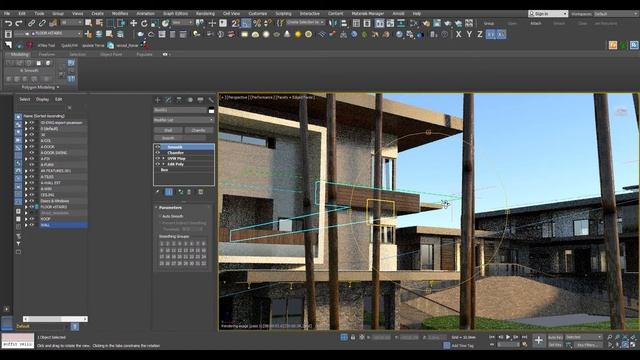Click the object color swatch

(x=211, y=110)
